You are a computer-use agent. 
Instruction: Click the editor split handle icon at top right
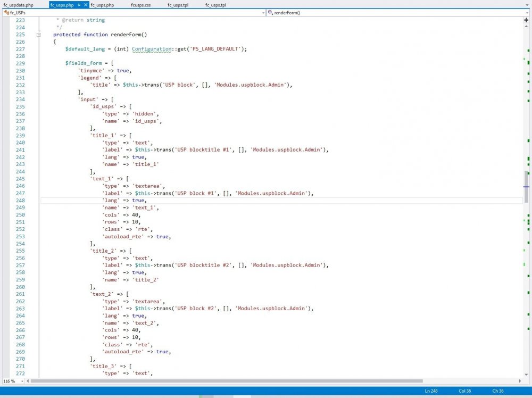526,20
